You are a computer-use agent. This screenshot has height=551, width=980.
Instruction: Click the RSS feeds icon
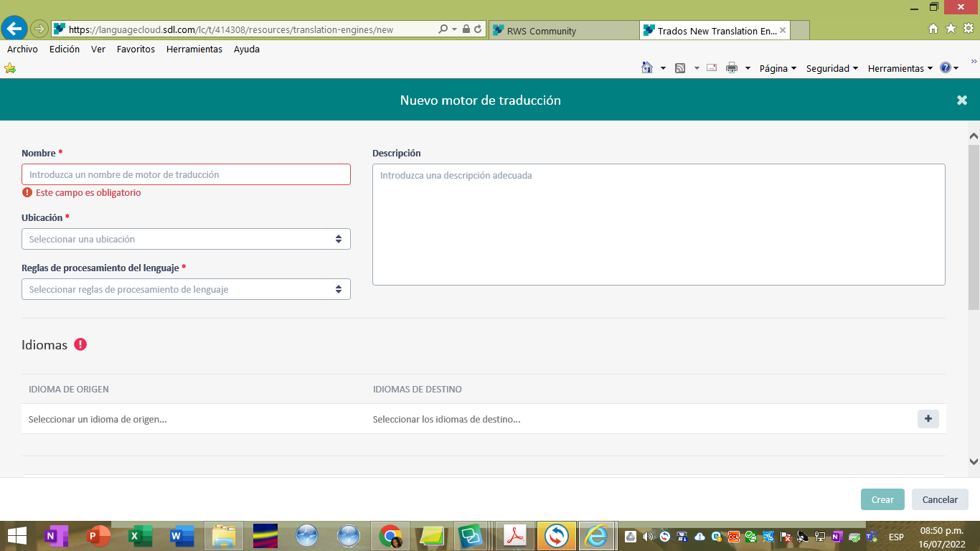point(679,68)
